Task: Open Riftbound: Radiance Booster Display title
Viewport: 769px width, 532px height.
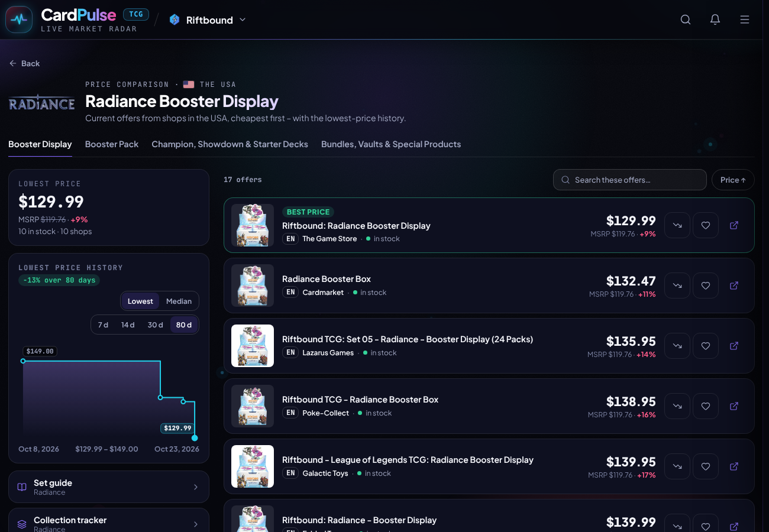Action: [356, 226]
